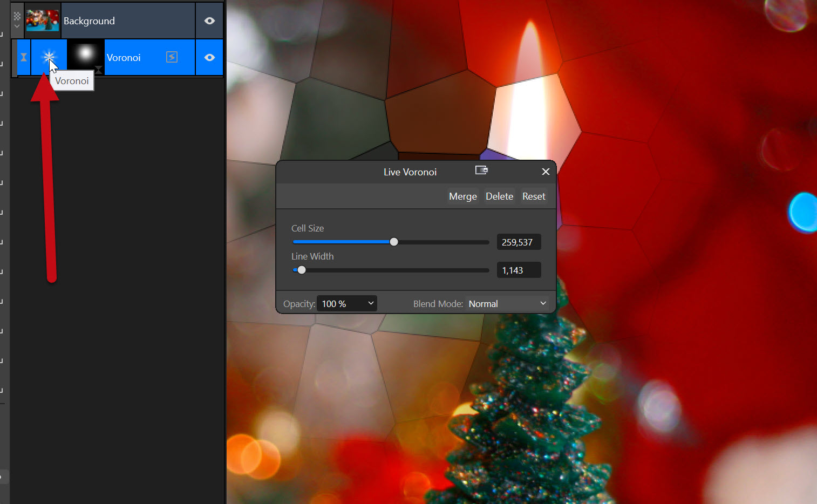The width and height of the screenshot is (817, 504).
Task: Hide the Background layer via eye icon
Action: click(x=209, y=21)
